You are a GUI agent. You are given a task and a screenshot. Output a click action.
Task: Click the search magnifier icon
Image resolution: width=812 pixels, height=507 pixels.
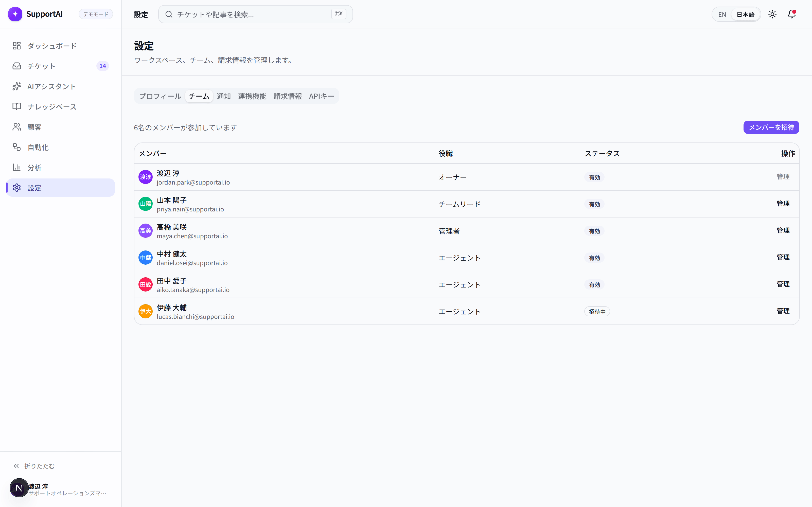pyautogui.click(x=169, y=14)
